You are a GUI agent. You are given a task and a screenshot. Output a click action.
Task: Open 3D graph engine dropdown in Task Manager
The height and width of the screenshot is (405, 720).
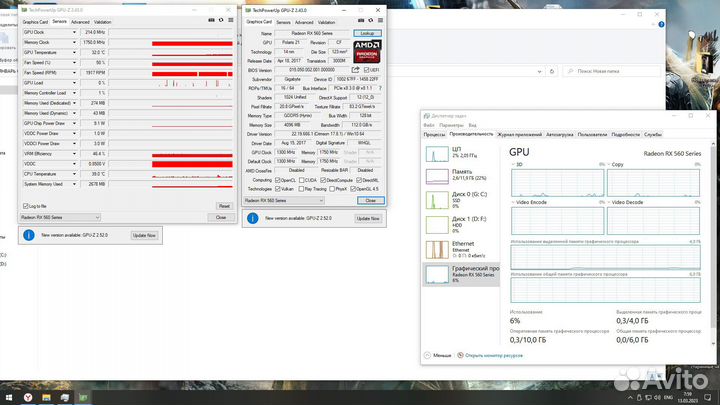pyautogui.click(x=513, y=164)
